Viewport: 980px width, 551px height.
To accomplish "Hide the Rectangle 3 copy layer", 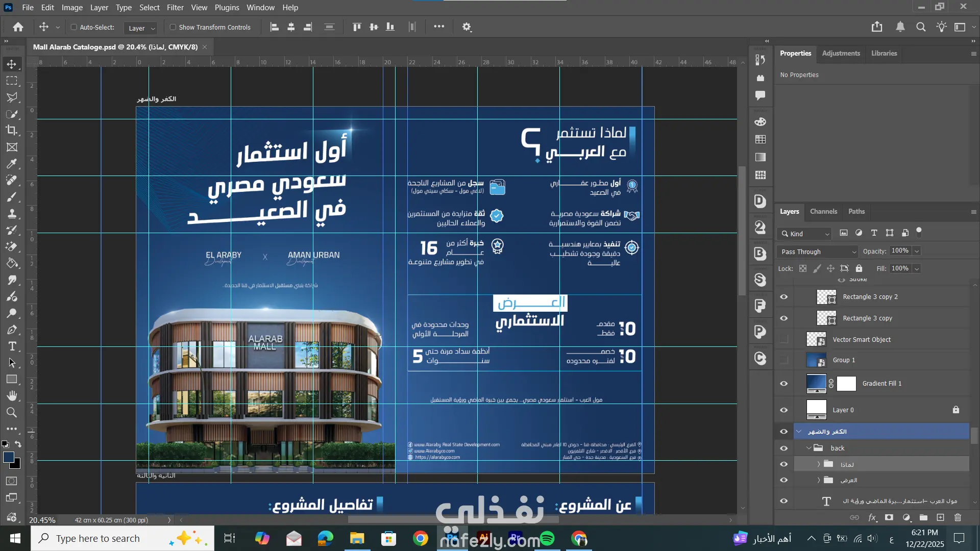I will 784,318.
